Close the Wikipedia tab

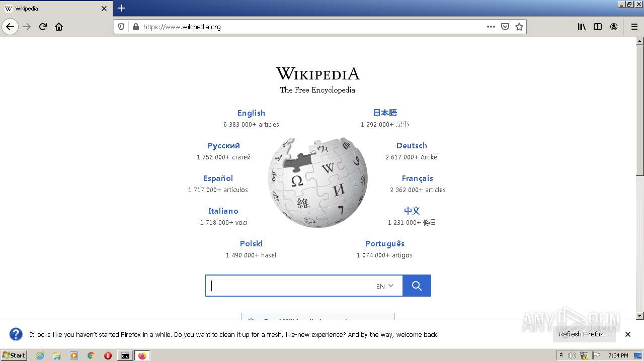(104, 9)
